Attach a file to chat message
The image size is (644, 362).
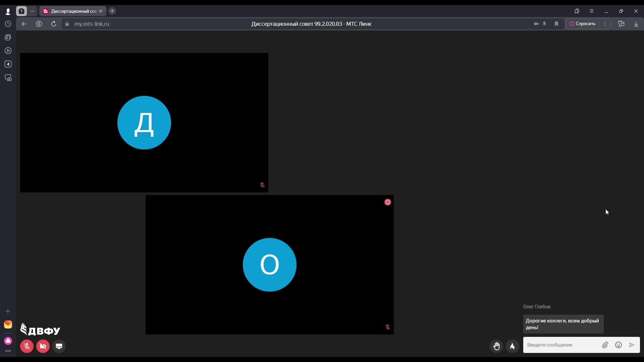[x=605, y=345]
